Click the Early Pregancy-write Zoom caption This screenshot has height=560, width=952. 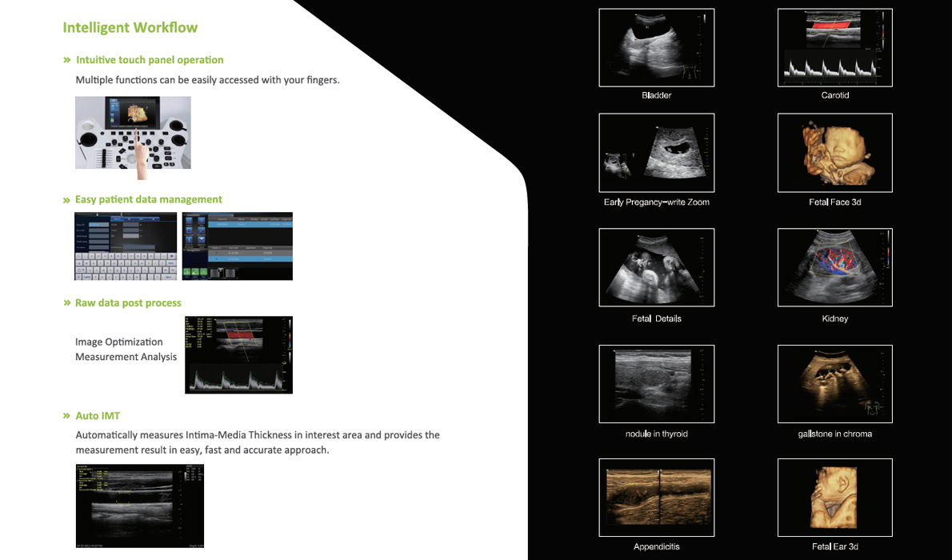656,202
